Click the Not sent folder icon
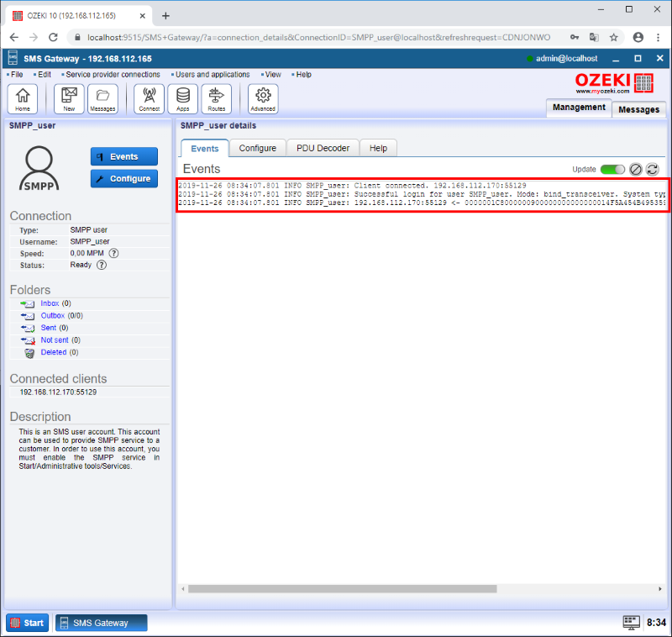Screen dimensions: 672x637 point(28,340)
